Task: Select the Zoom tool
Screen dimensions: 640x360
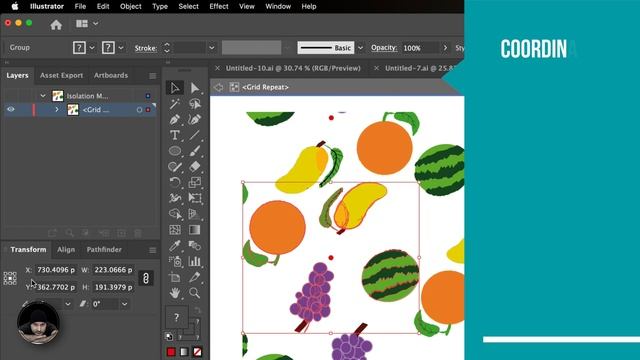Action: click(x=195, y=293)
